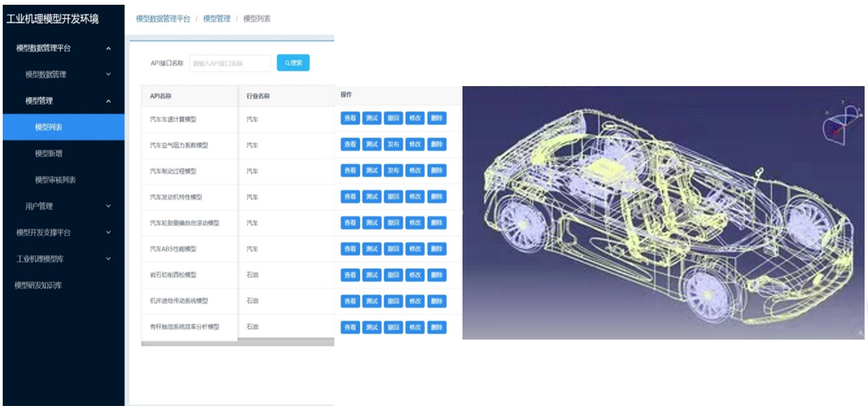Click the table's horizontal scrollbar
Screen dimensions: 868x408
237,344
